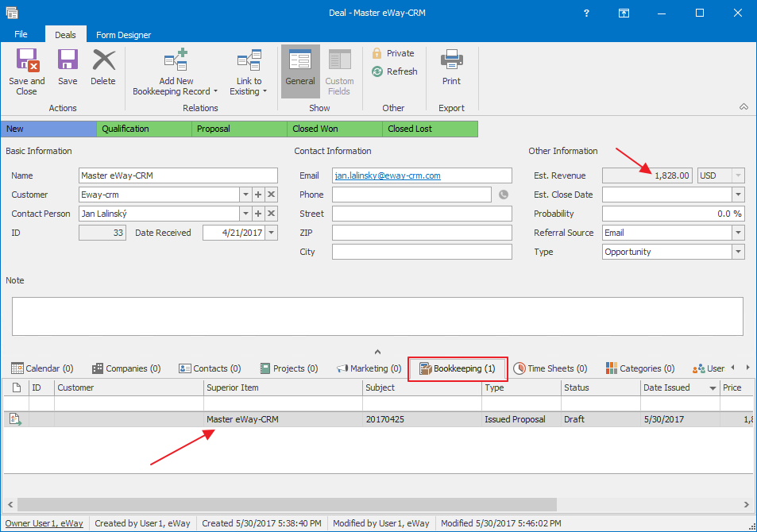Viewport: 757px width, 532px height.
Task: Set workflow stage to Proposal
Action: [x=239, y=129]
